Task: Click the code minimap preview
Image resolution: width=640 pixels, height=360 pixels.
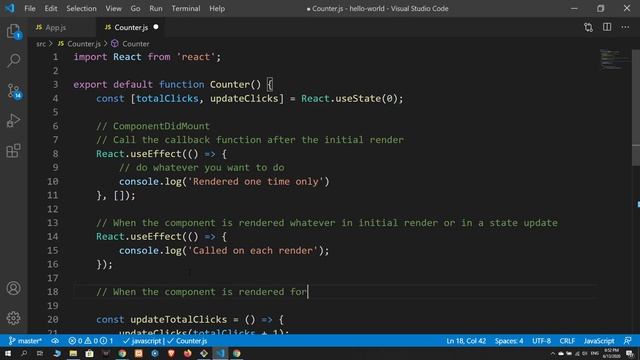Action: 615,60
